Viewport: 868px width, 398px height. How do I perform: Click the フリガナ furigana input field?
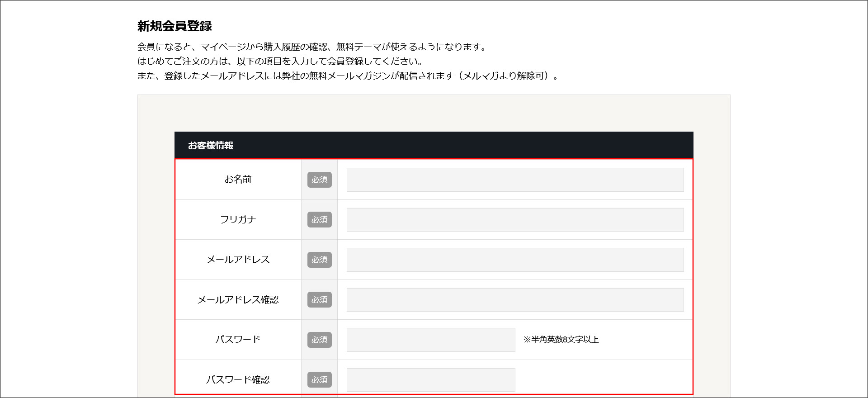pos(514,220)
